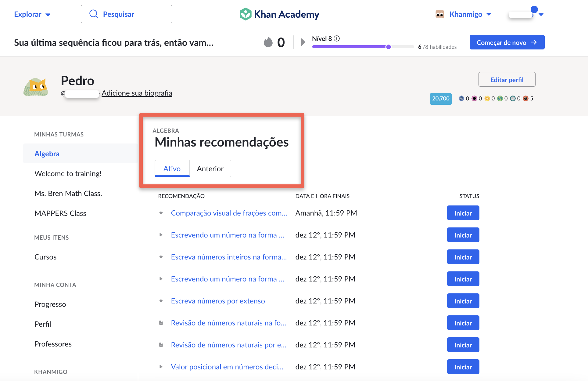Open the user account dropdown arrow
588x381 pixels.
coord(541,14)
